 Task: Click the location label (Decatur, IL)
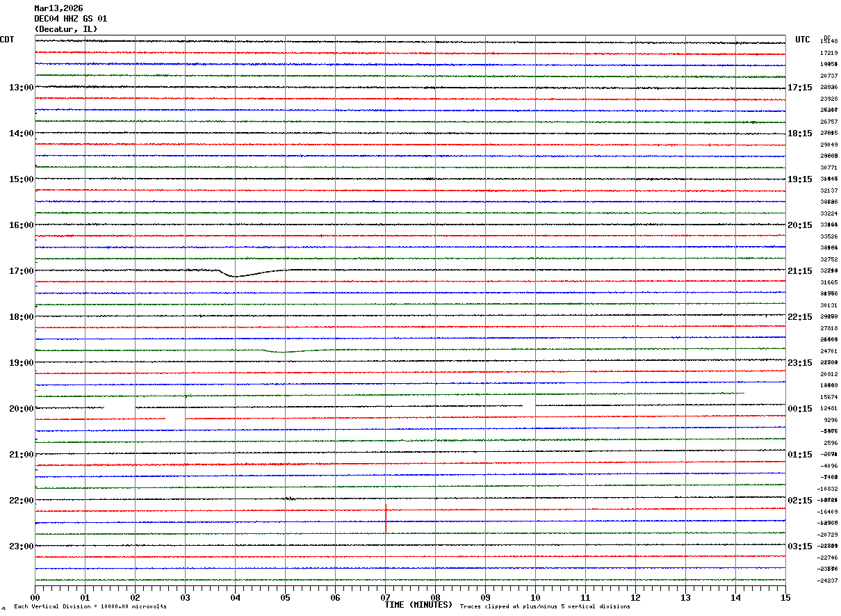coord(66,29)
